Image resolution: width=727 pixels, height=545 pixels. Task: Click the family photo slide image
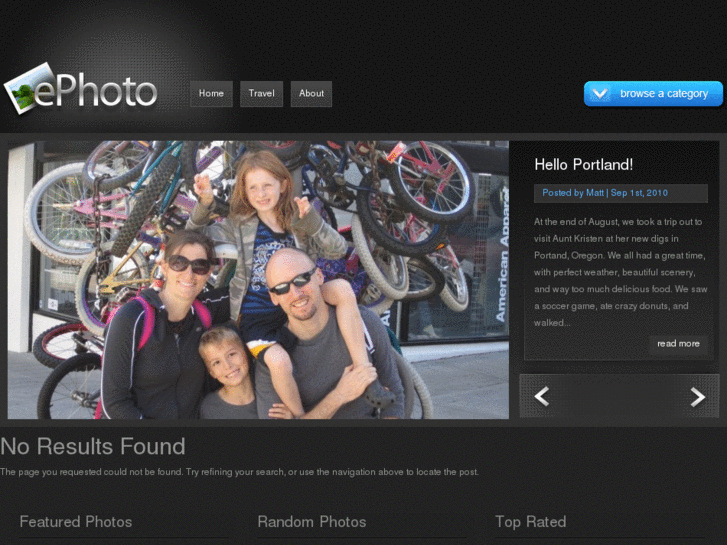[258, 279]
